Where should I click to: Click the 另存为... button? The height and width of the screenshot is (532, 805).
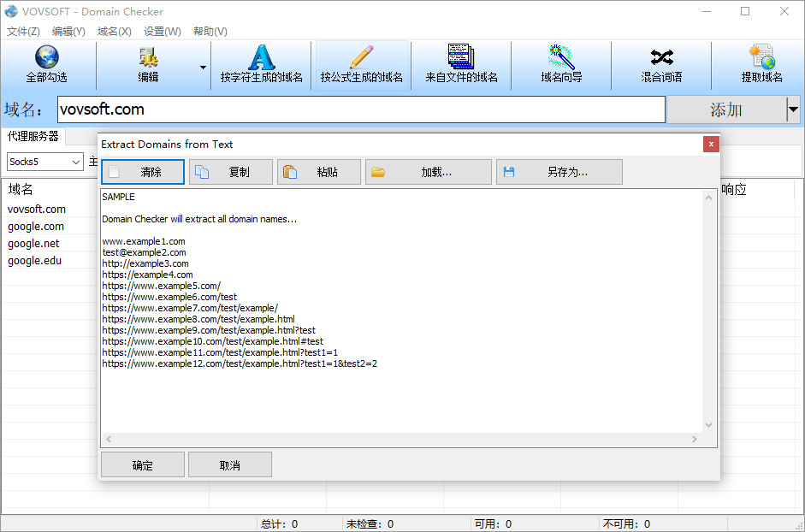559,172
